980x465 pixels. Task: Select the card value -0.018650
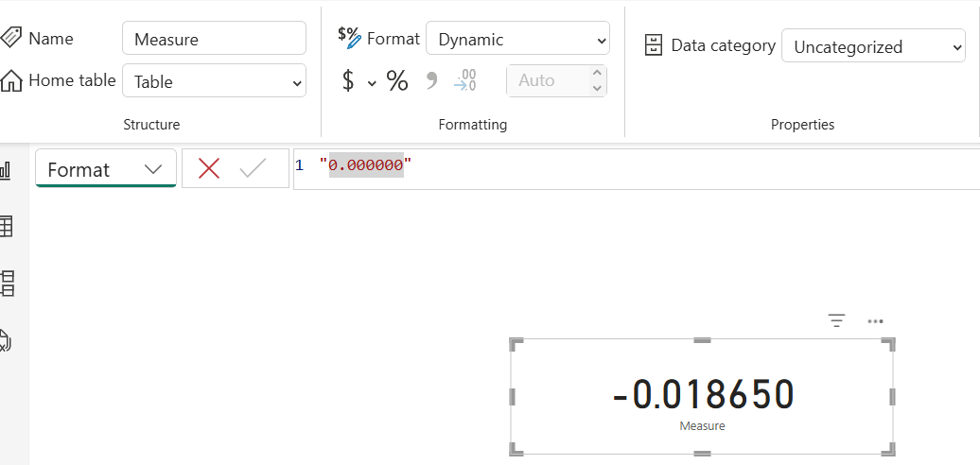[x=703, y=394]
